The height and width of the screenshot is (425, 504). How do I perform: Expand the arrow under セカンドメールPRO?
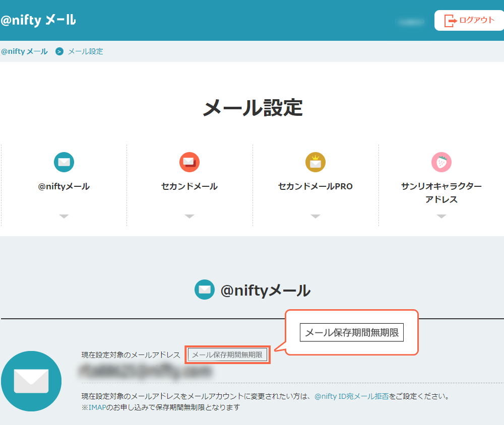click(316, 216)
